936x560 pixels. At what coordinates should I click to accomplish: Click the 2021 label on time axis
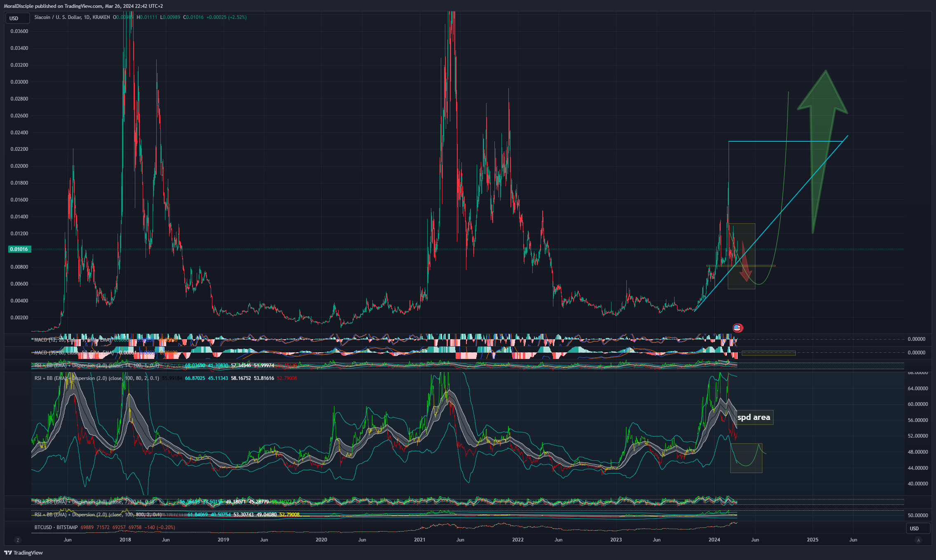[420, 540]
